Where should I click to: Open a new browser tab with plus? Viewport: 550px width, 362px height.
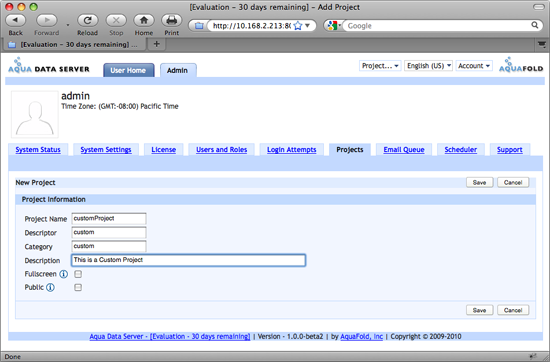[156, 44]
